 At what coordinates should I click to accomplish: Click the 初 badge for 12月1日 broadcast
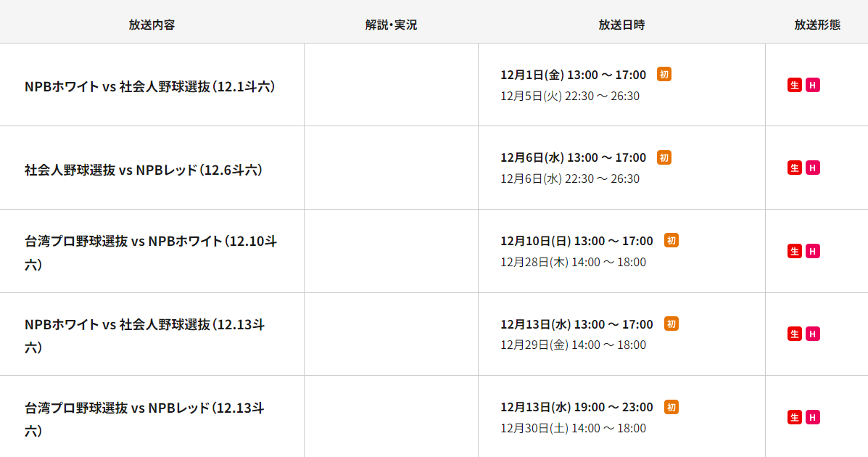[664, 74]
